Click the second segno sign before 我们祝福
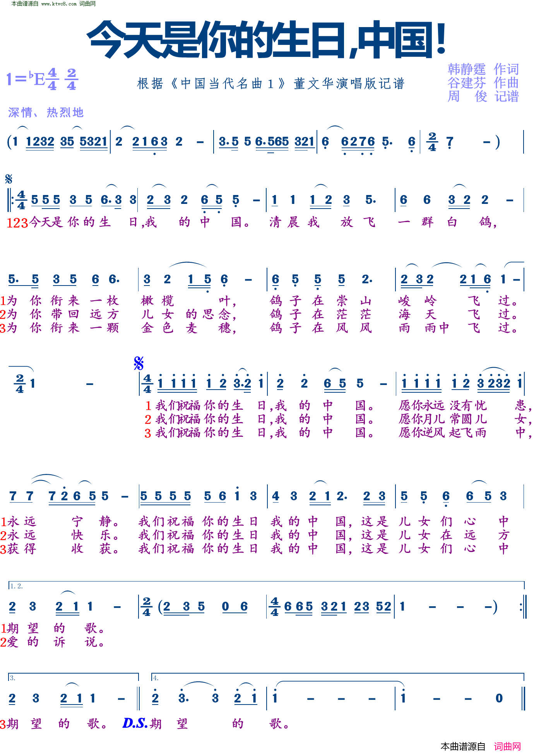The image size is (534, 756). pyautogui.click(x=139, y=363)
